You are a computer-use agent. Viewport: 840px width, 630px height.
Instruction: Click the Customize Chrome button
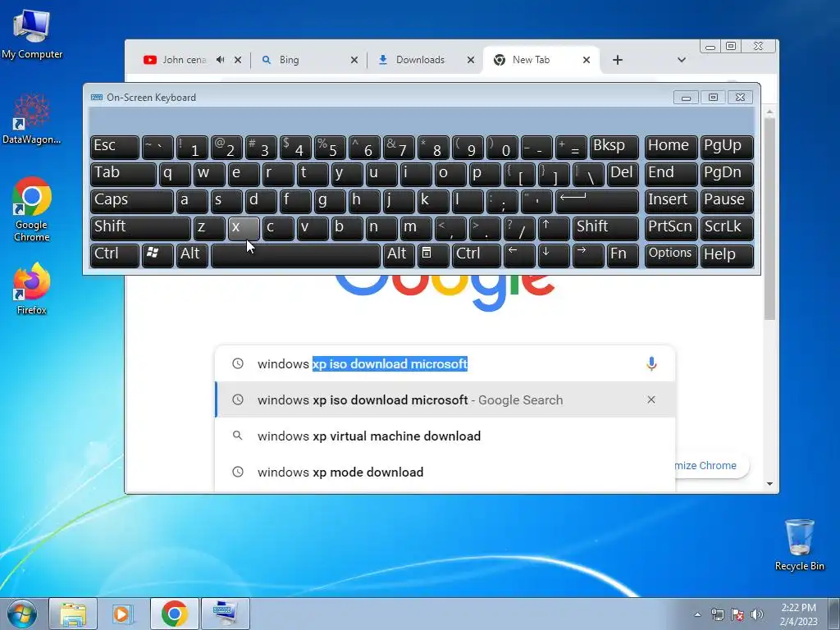[x=711, y=465]
